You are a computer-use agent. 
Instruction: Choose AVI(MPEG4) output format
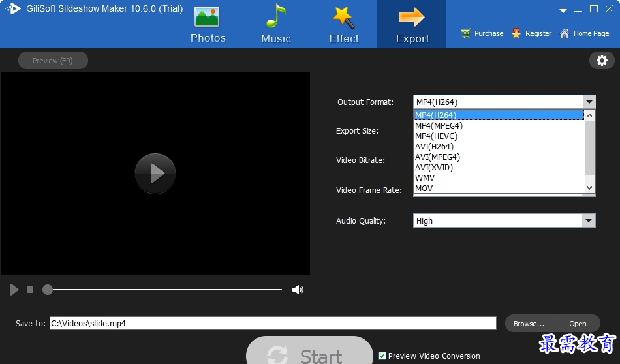[x=499, y=157]
